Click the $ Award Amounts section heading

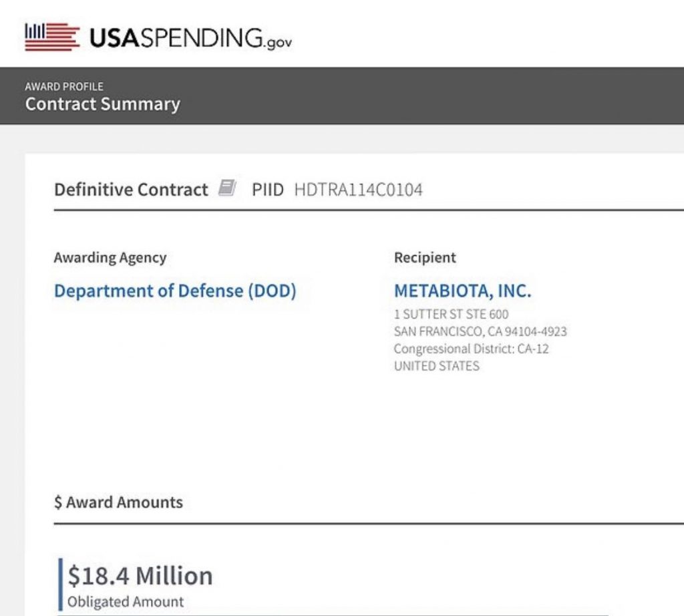pyautogui.click(x=118, y=502)
